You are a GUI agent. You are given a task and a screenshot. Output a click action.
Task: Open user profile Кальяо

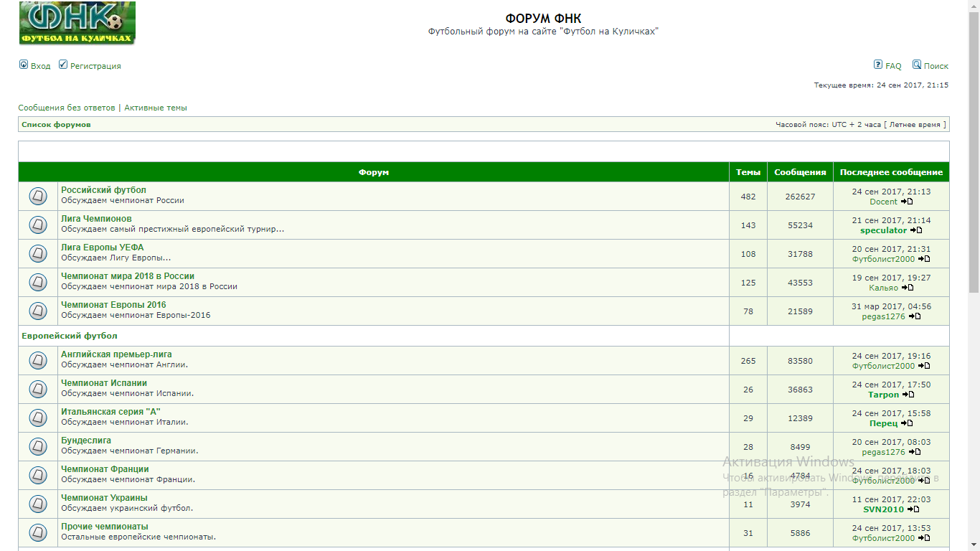click(x=884, y=288)
